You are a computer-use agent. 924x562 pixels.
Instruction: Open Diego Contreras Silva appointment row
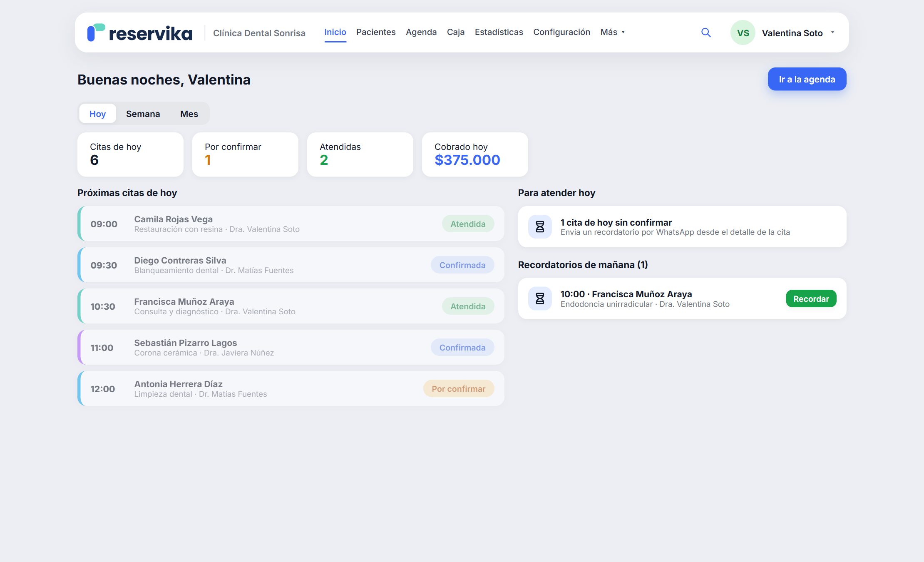291,265
